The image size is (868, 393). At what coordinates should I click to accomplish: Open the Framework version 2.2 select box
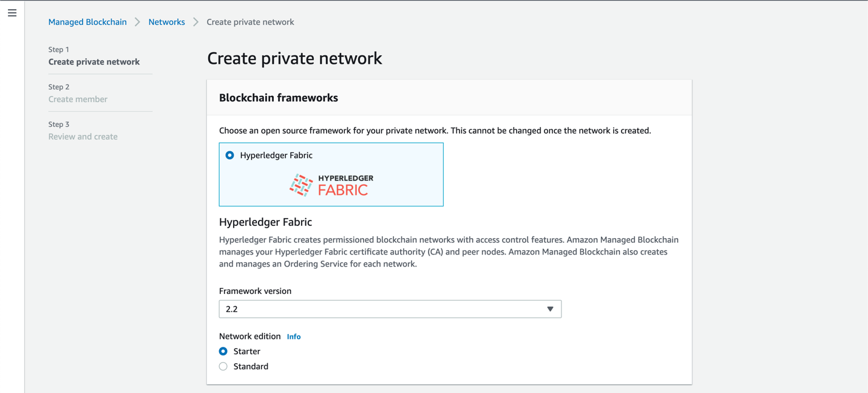pyautogui.click(x=382, y=309)
